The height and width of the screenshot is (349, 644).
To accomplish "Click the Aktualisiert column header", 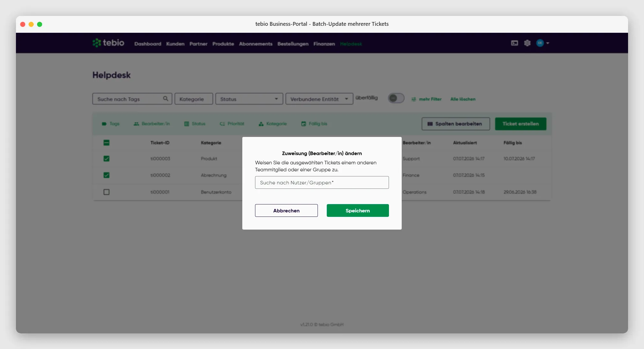I will 465,143.
